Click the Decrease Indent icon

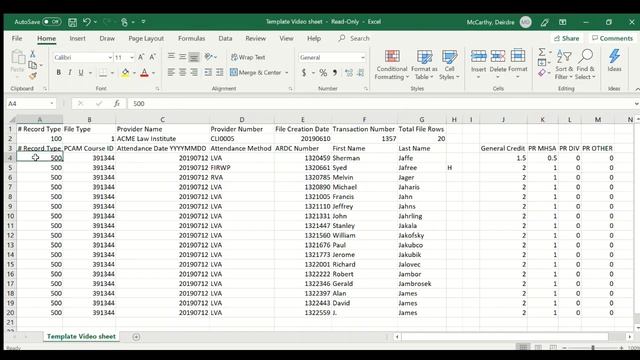click(x=208, y=73)
